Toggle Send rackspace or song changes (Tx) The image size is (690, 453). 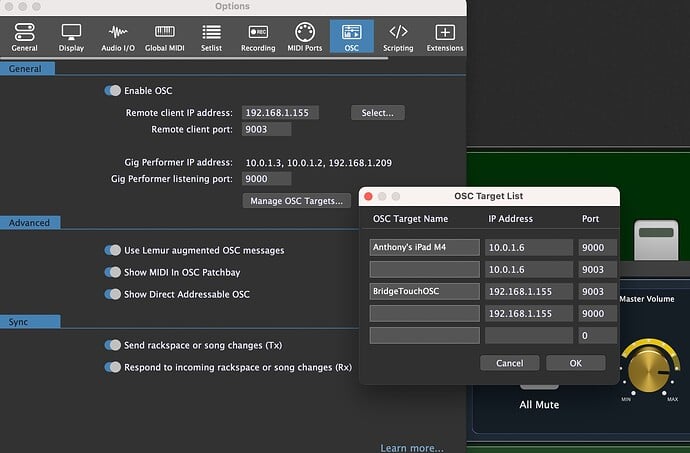click(112, 345)
